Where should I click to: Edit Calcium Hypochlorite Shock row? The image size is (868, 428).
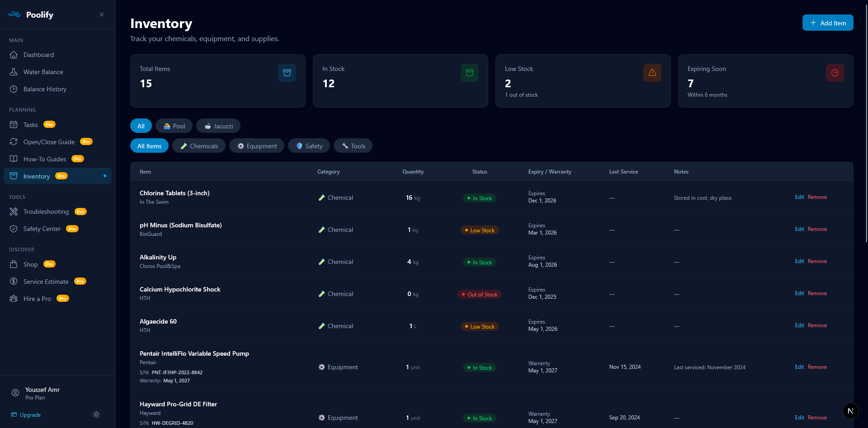click(799, 293)
